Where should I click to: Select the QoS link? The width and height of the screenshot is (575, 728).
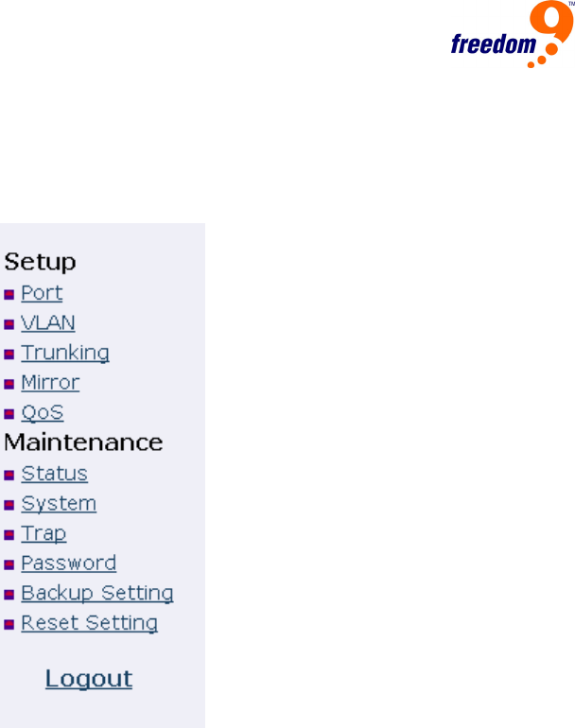[43, 413]
